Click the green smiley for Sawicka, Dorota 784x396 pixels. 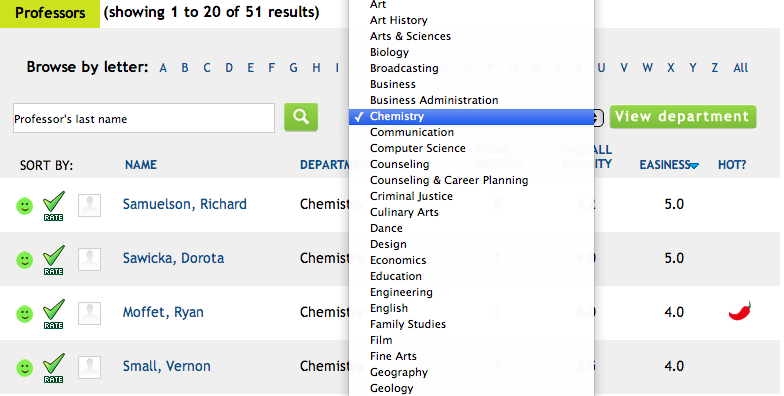[24, 260]
